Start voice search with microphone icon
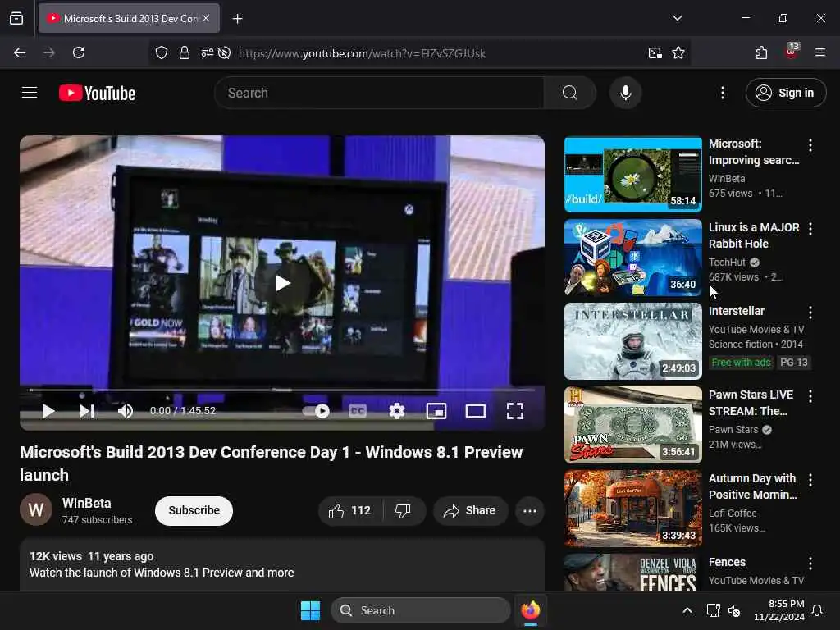The image size is (840, 630). [625, 93]
